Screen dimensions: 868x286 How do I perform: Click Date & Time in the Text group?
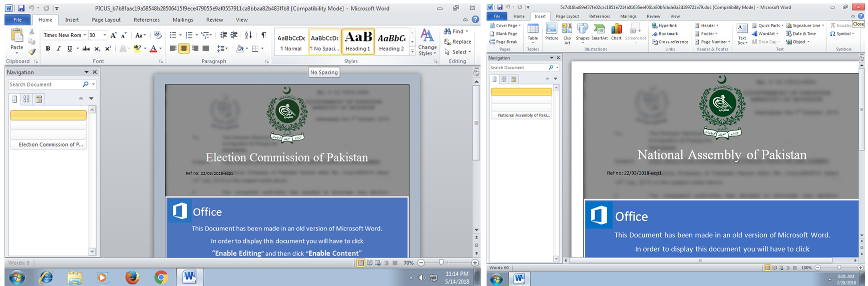point(801,34)
